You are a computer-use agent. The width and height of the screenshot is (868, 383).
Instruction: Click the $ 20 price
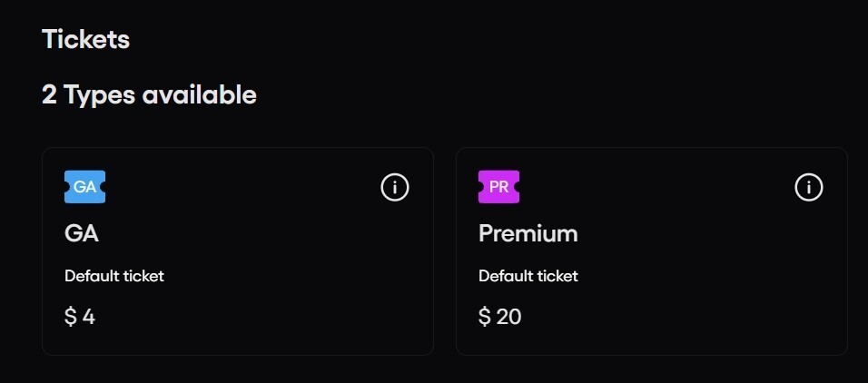click(499, 317)
